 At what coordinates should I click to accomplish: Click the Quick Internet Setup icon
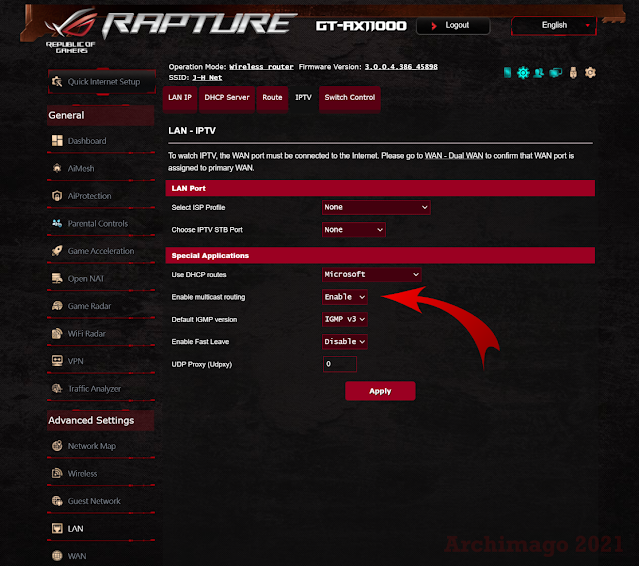pyautogui.click(x=57, y=81)
